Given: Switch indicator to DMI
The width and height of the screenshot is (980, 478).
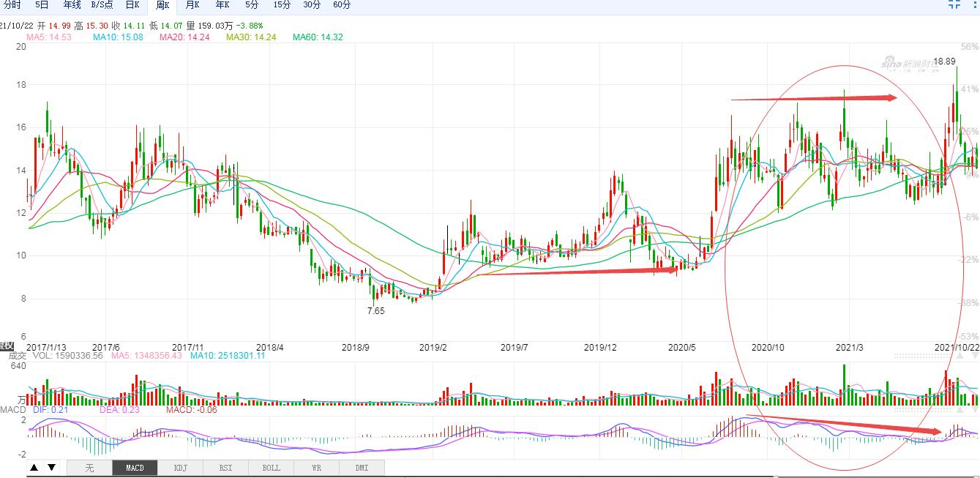Looking at the screenshot, I should click(x=362, y=468).
